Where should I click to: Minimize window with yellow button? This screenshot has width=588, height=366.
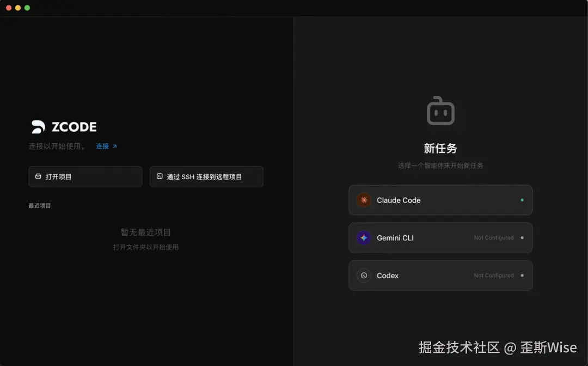pyautogui.click(x=17, y=8)
